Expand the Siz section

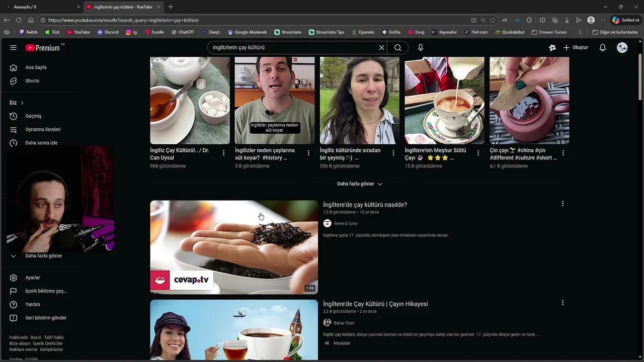17,103
